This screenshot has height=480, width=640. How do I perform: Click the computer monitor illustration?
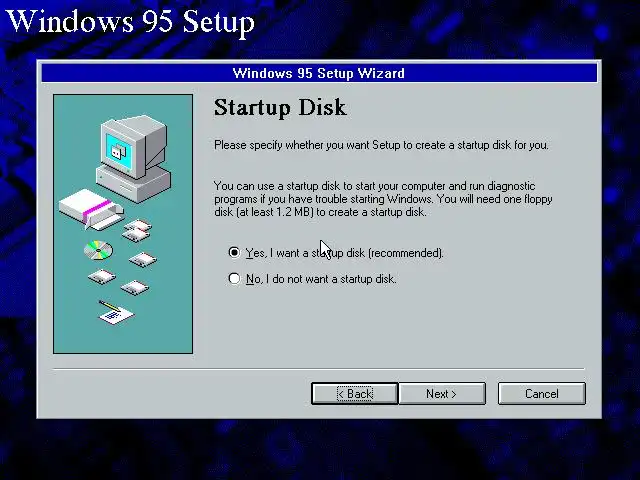coord(134,146)
